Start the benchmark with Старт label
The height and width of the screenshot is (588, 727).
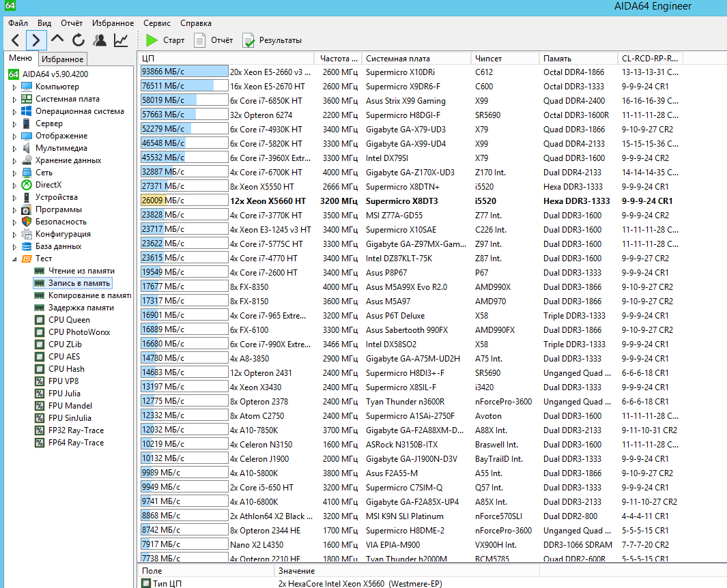tap(174, 40)
